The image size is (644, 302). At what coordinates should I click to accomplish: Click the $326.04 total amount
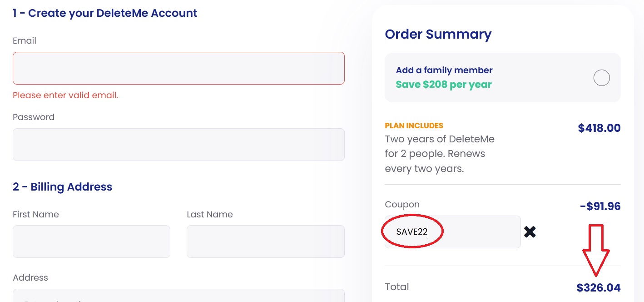coord(599,287)
